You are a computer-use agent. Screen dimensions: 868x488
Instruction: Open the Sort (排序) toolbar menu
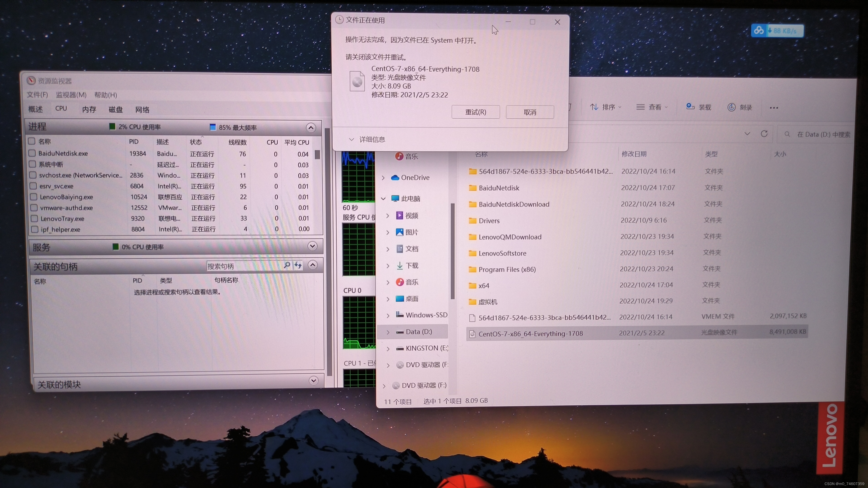(x=606, y=107)
